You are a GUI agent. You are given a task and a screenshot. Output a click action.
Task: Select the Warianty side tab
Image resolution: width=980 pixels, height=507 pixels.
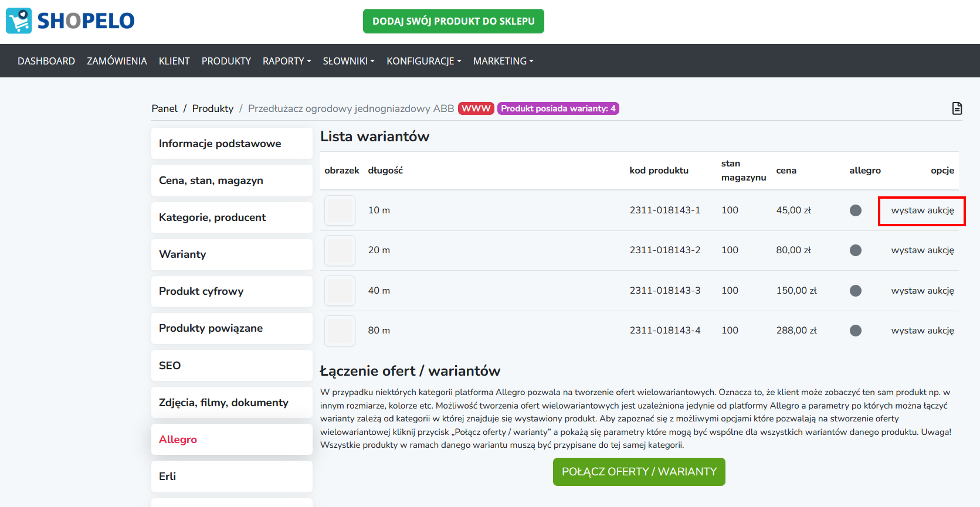point(232,254)
